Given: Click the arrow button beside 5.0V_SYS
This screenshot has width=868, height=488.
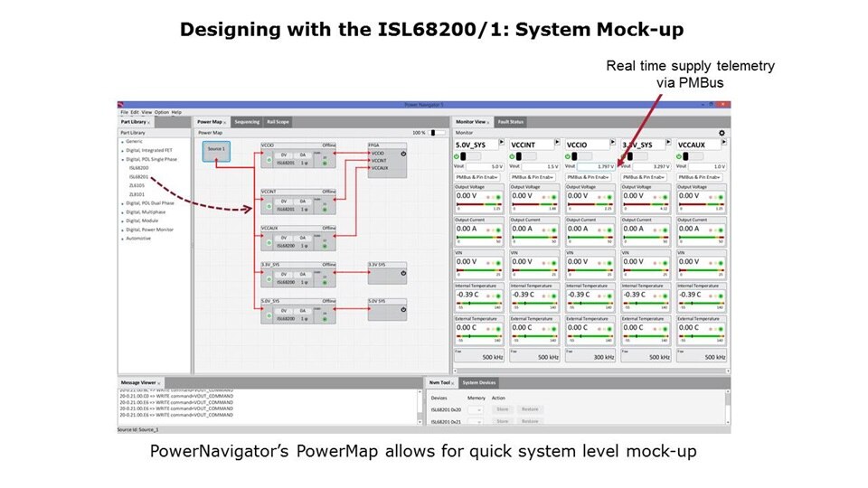Looking at the screenshot, I should click(x=502, y=143).
